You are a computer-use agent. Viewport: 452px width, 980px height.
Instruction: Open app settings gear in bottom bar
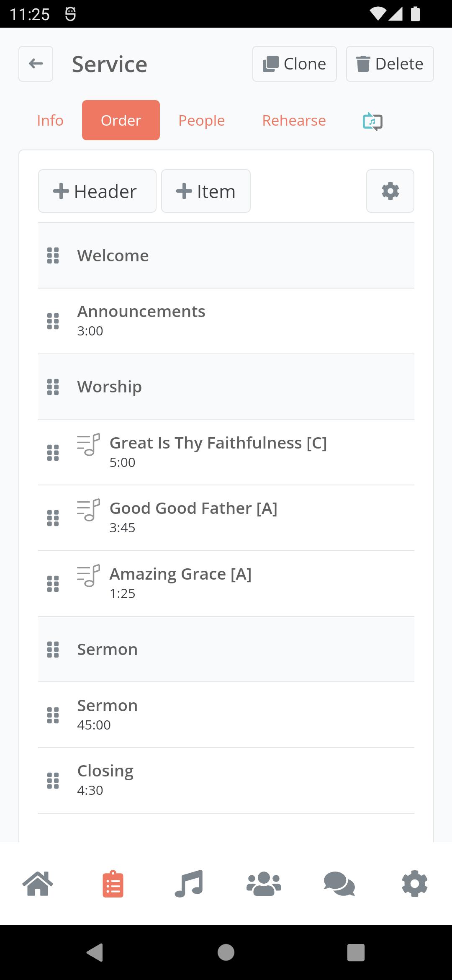(415, 884)
